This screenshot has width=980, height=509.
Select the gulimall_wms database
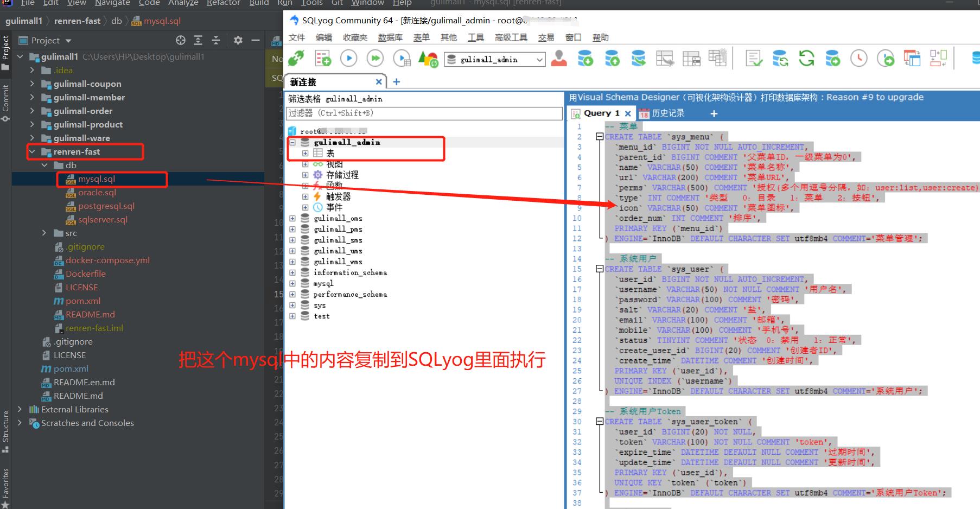click(338, 262)
